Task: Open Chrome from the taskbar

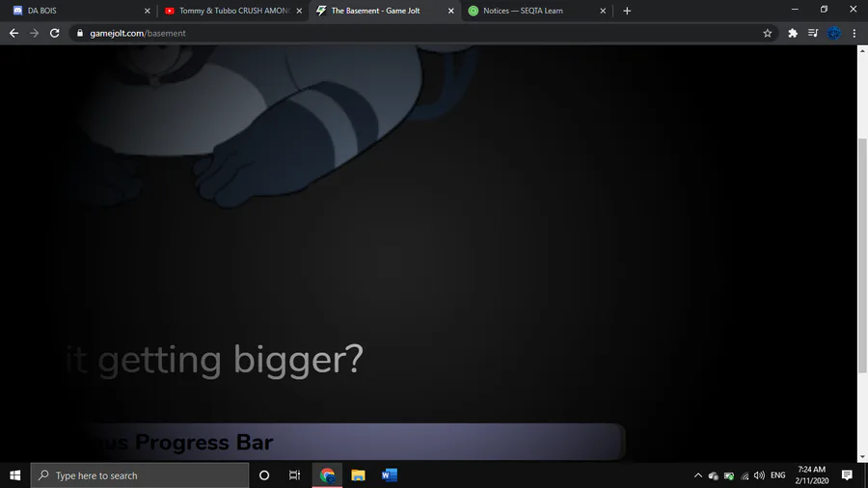Action: (327, 475)
